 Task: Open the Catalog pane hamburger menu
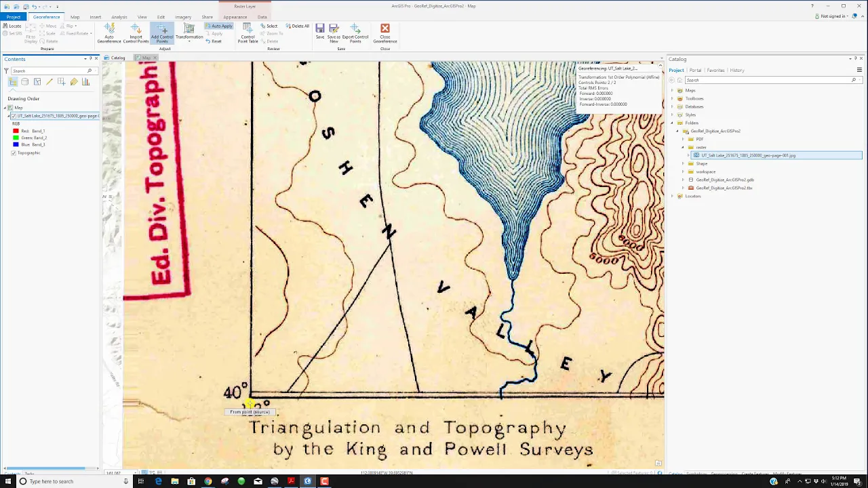coord(859,70)
